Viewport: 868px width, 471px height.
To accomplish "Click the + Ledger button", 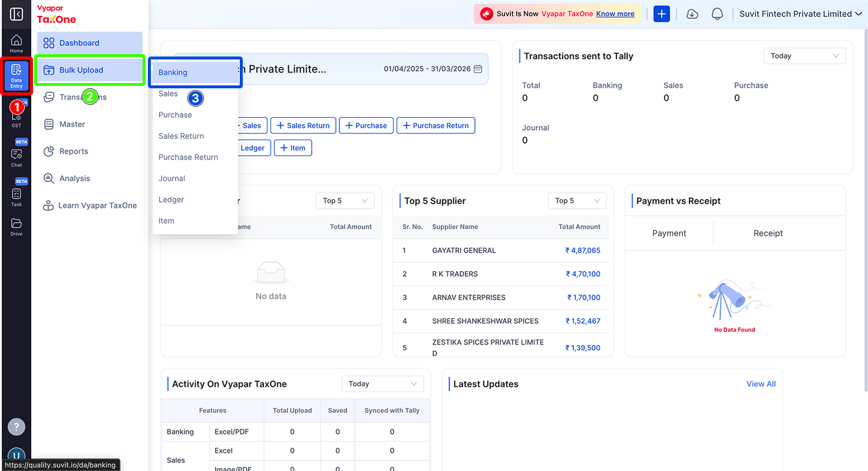I will 255,148.
